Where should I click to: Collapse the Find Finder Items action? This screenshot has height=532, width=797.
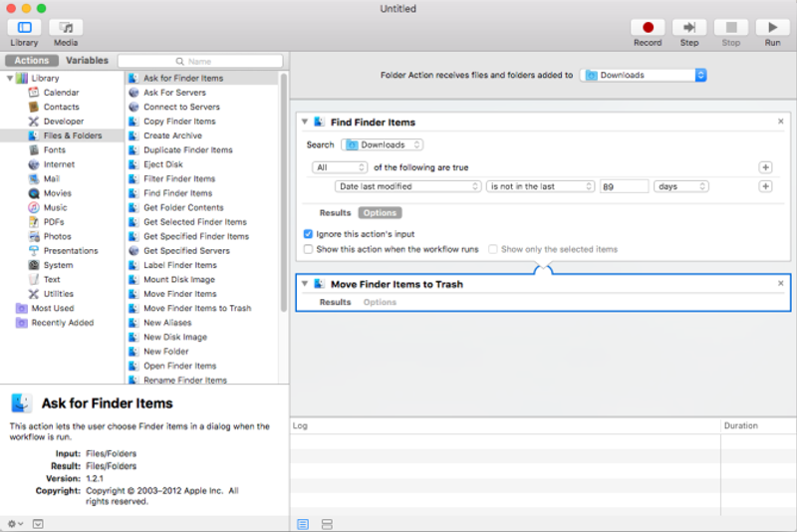click(305, 122)
